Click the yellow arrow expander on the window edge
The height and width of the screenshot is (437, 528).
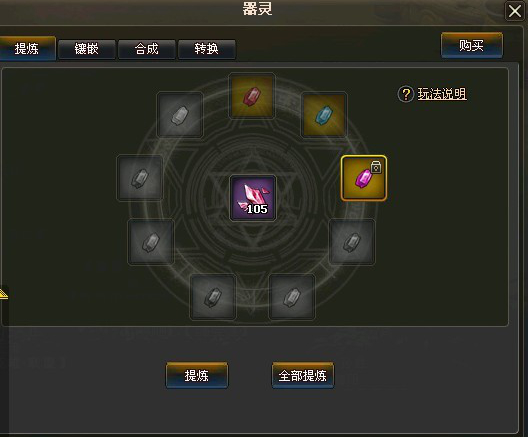[x=3, y=294]
